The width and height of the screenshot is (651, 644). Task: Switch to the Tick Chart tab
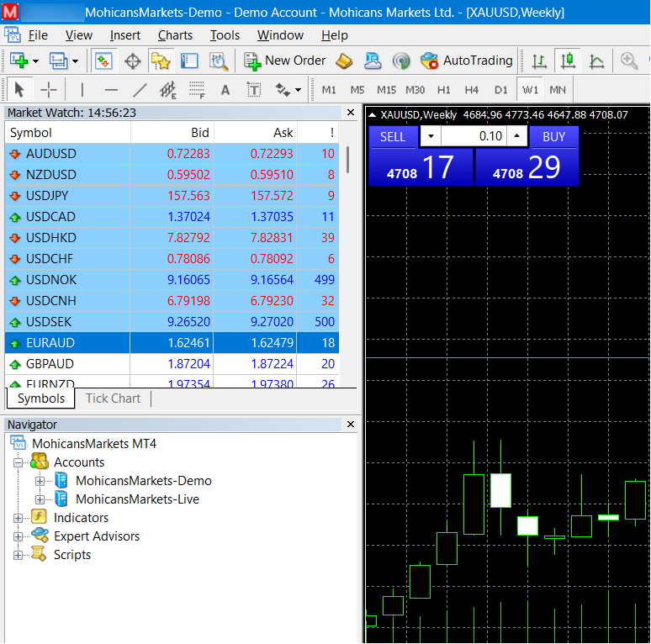(x=113, y=399)
